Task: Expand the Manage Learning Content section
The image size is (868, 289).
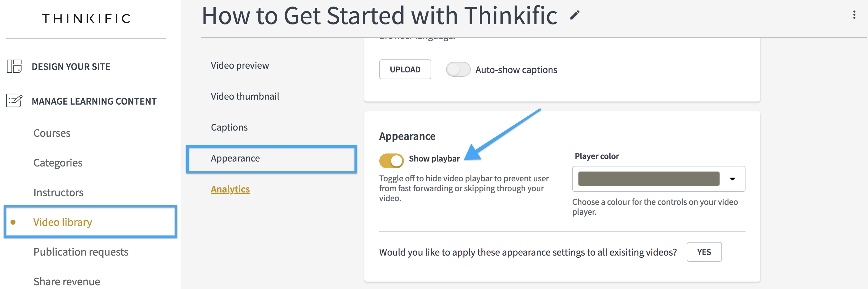Action: pyautogui.click(x=94, y=101)
